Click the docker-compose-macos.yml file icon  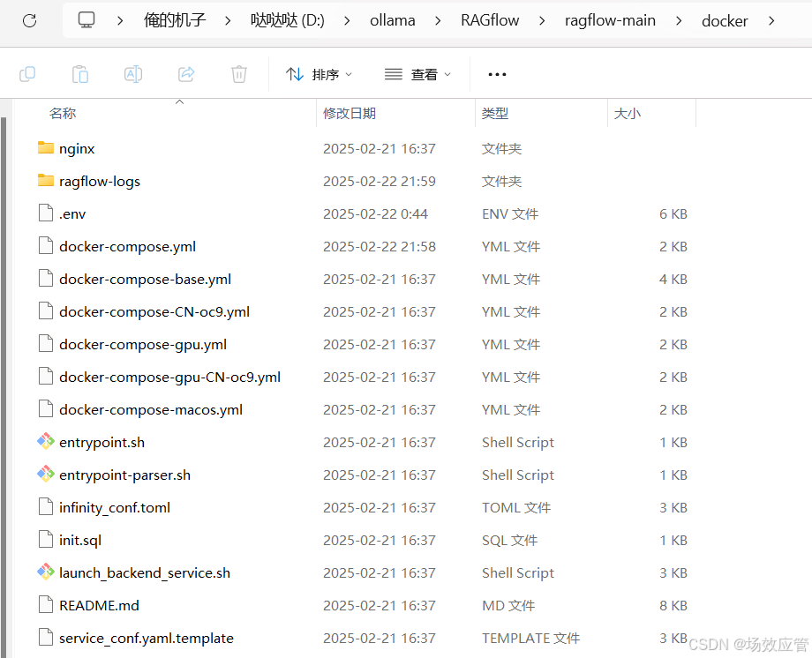46,408
